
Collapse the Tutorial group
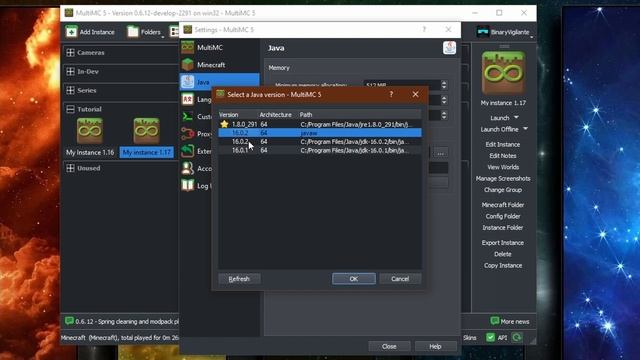(71, 109)
